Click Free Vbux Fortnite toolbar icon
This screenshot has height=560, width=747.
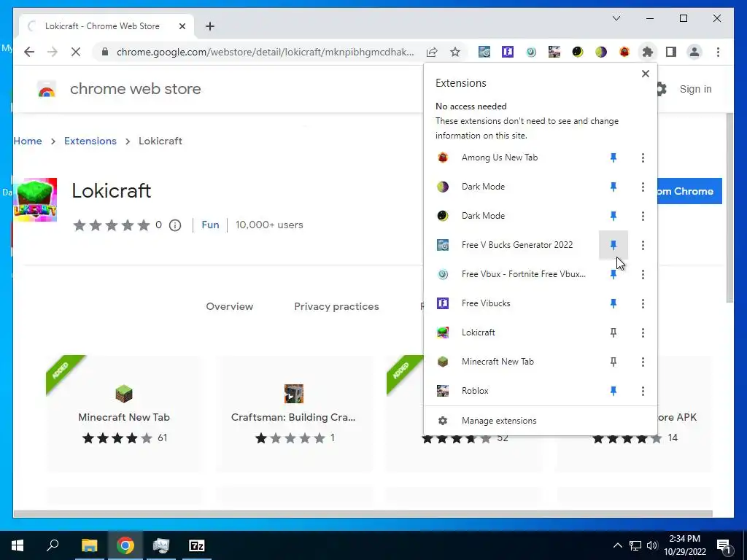531,52
